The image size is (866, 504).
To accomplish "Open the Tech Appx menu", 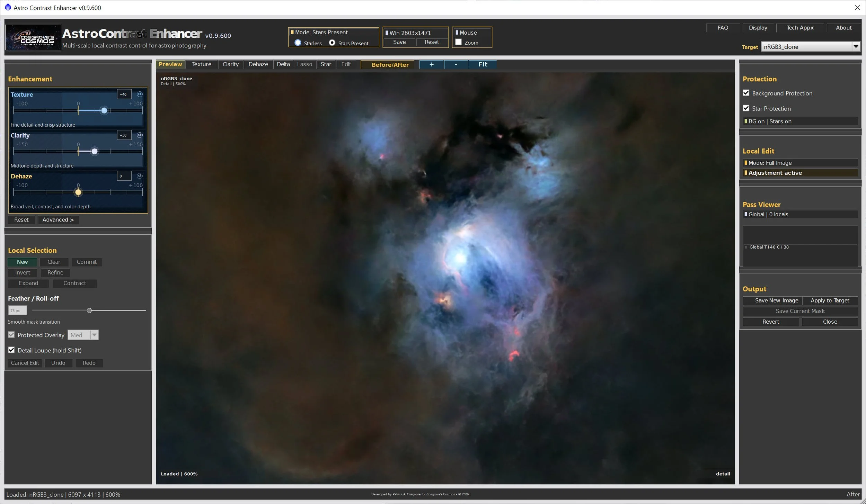I will click(x=800, y=28).
